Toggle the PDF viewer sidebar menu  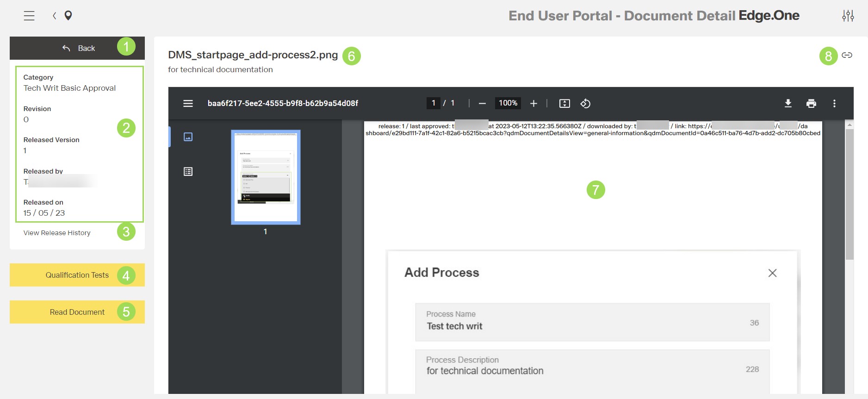tap(188, 103)
